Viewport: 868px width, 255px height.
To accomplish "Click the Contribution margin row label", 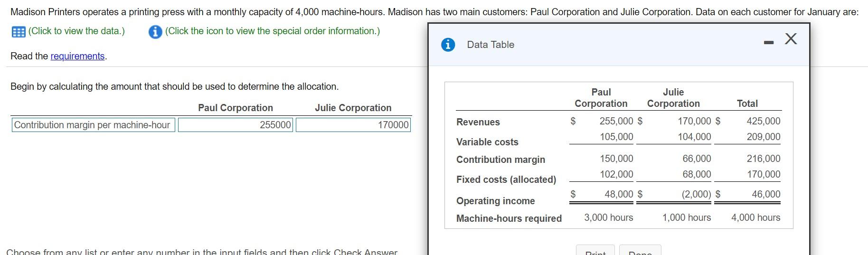I will 501,160.
